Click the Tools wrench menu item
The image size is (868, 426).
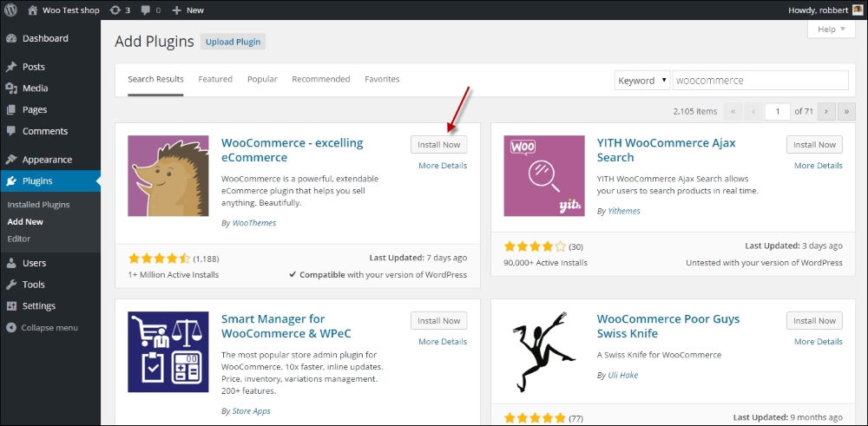click(33, 285)
